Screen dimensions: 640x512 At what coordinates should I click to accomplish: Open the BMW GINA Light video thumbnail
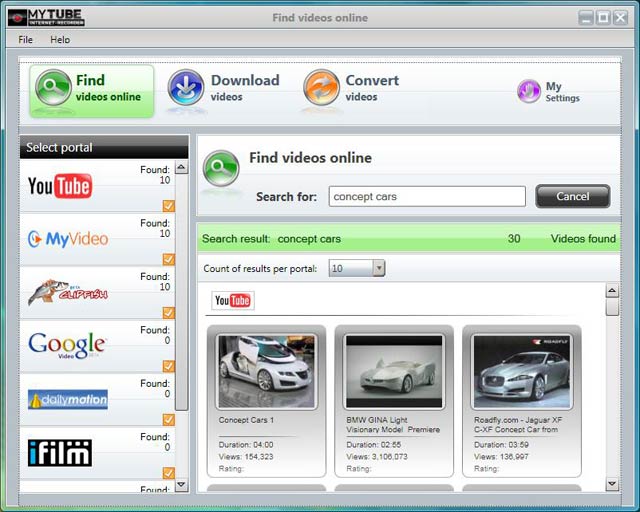(394, 371)
